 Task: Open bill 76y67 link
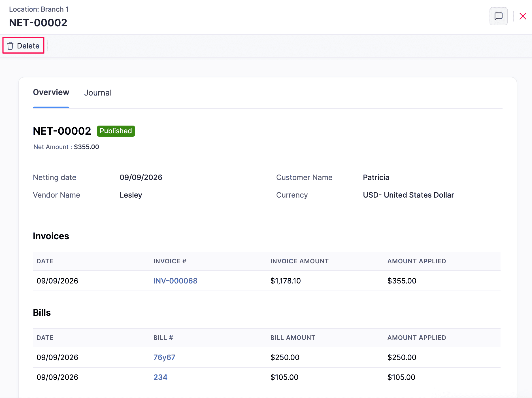coord(164,357)
